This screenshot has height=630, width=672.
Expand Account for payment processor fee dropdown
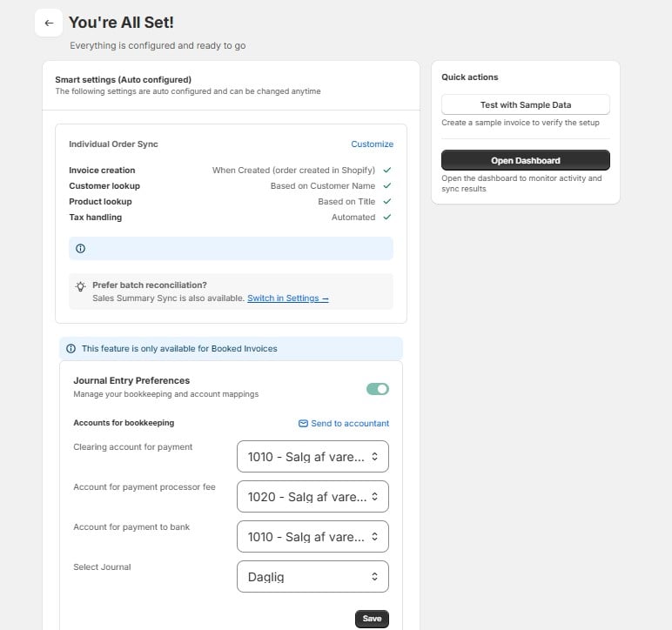click(x=312, y=496)
